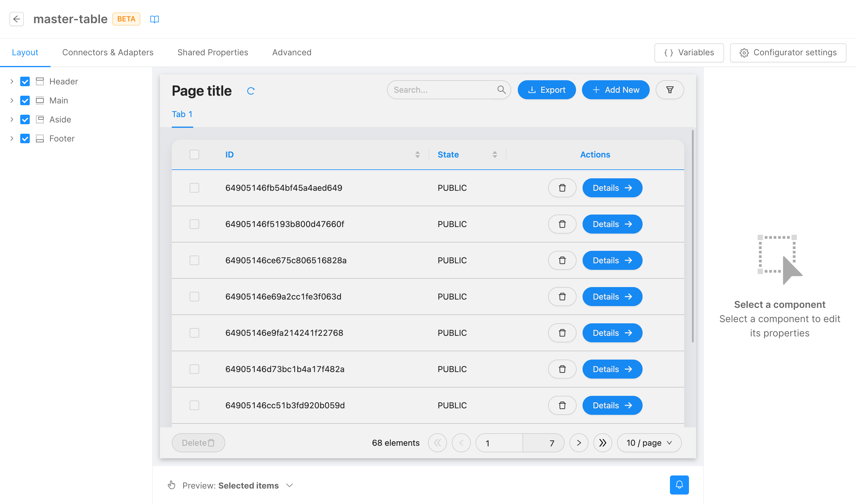Open the 10 / page dropdown
This screenshot has width=856, height=504.
pos(649,443)
